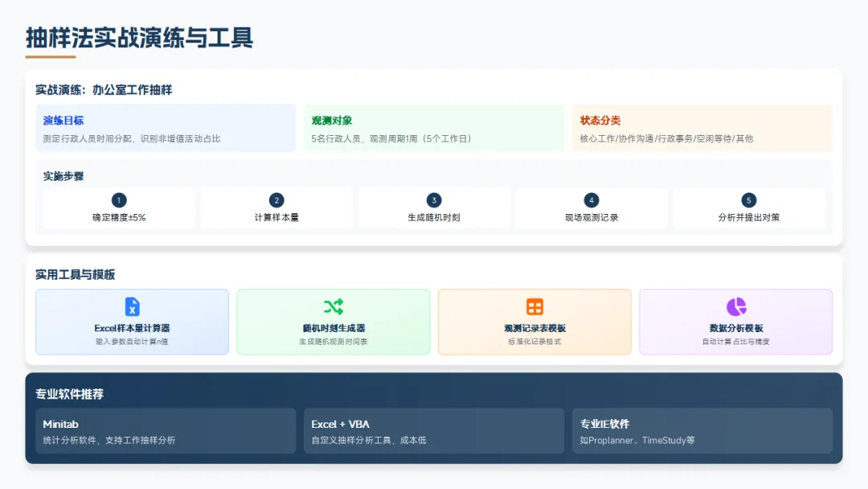Click the 输入参数自动计算n值 description
The width and height of the screenshot is (868, 489).
tap(133, 342)
